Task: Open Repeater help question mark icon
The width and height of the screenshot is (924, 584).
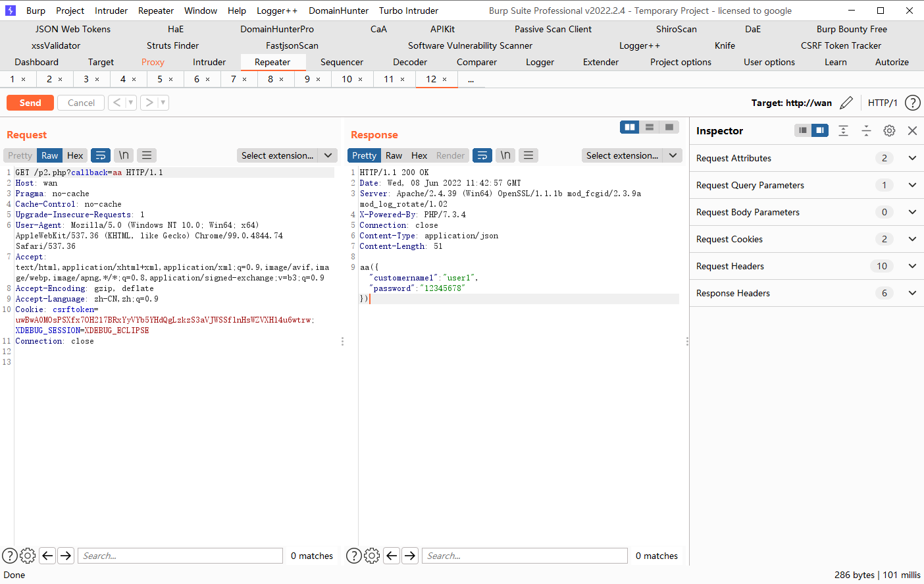Action: tap(912, 103)
